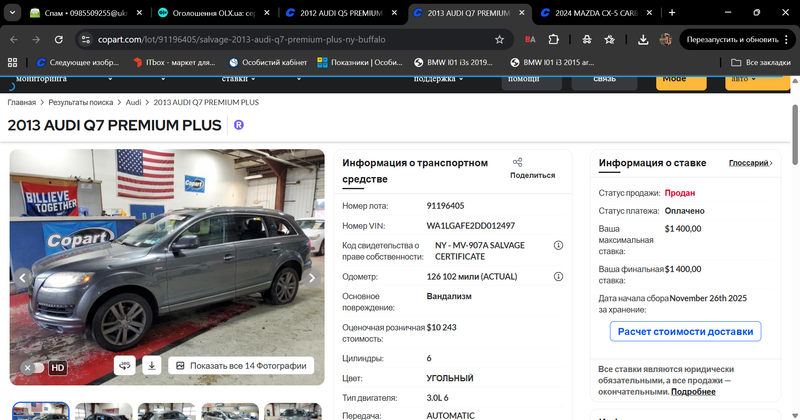800x420 pixels.
Task: Open site information icon in address bar
Action: (86, 39)
